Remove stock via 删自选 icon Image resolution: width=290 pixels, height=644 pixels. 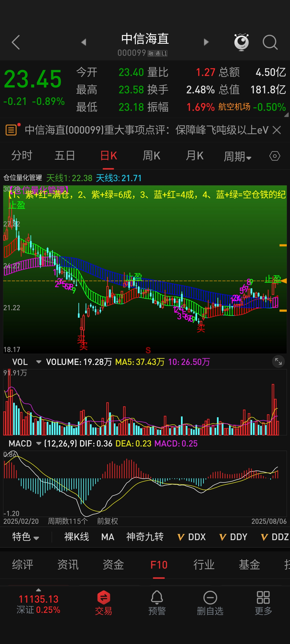click(x=210, y=603)
